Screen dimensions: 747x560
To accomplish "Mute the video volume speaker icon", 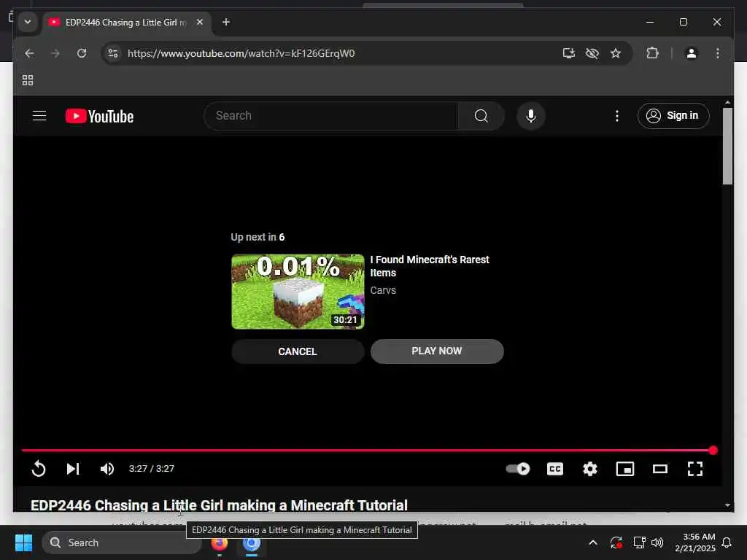I will pos(107,469).
